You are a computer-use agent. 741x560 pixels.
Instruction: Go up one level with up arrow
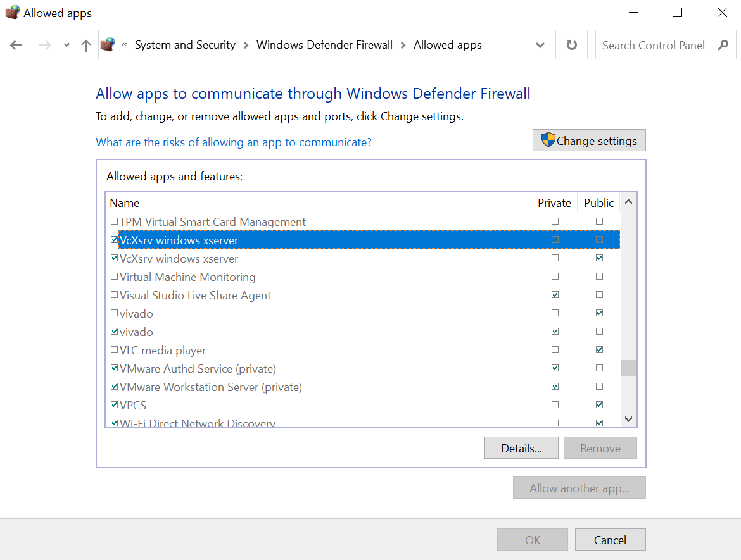(85, 46)
